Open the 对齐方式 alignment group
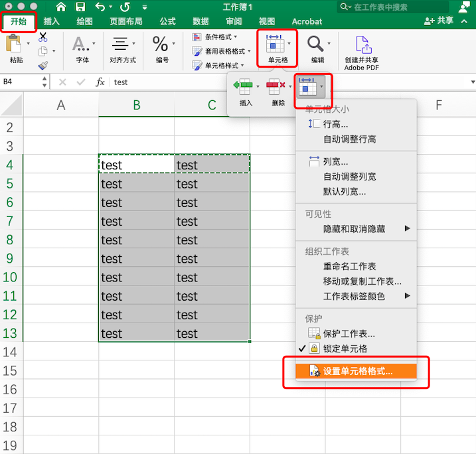 [123, 49]
